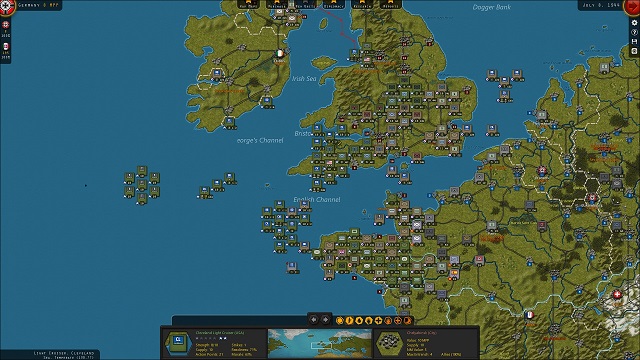This screenshot has width=640, height=360.
Task: Open the Research menu
Action: tap(362, 4)
